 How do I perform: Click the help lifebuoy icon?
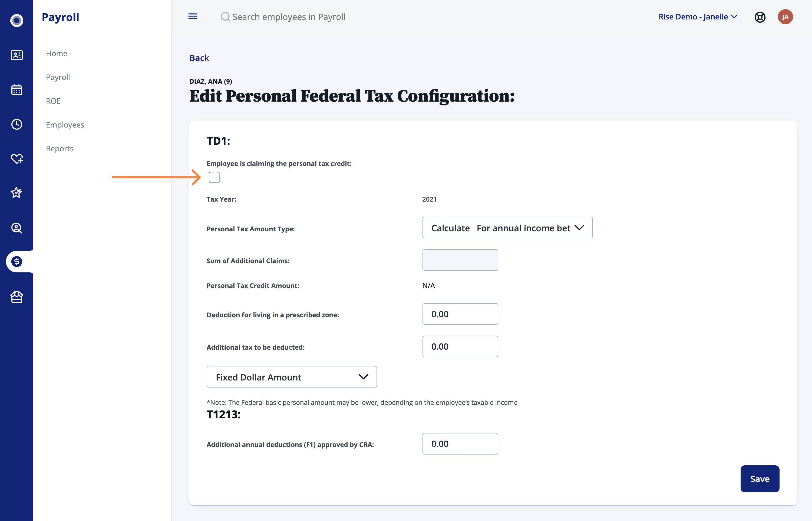760,17
